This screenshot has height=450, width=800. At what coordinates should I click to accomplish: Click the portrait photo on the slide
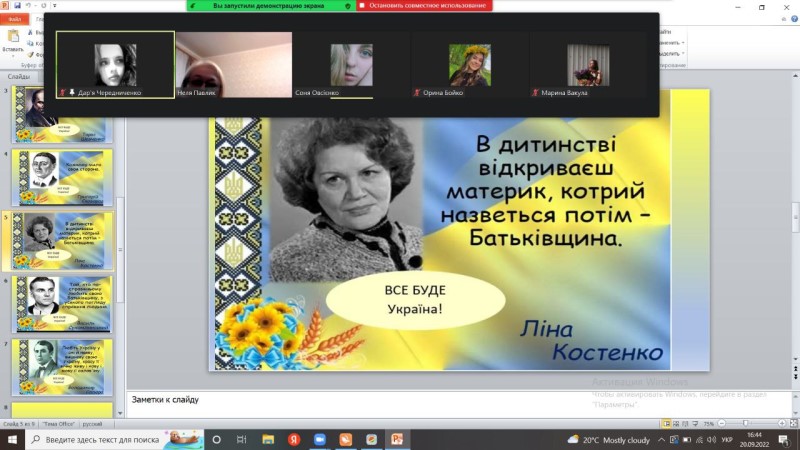(346, 199)
